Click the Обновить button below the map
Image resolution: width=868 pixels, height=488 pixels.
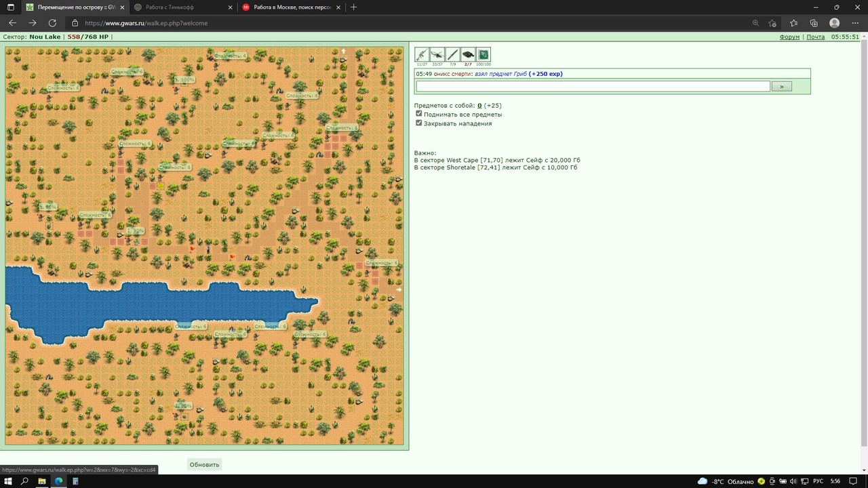point(205,464)
